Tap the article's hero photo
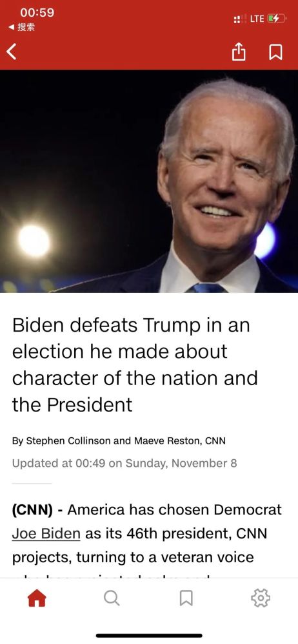 [149, 181]
